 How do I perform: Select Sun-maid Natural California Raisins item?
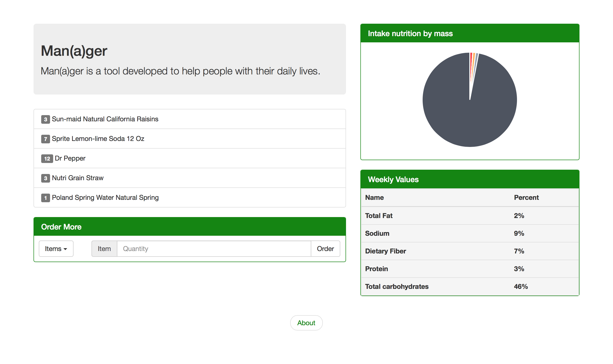(105, 119)
